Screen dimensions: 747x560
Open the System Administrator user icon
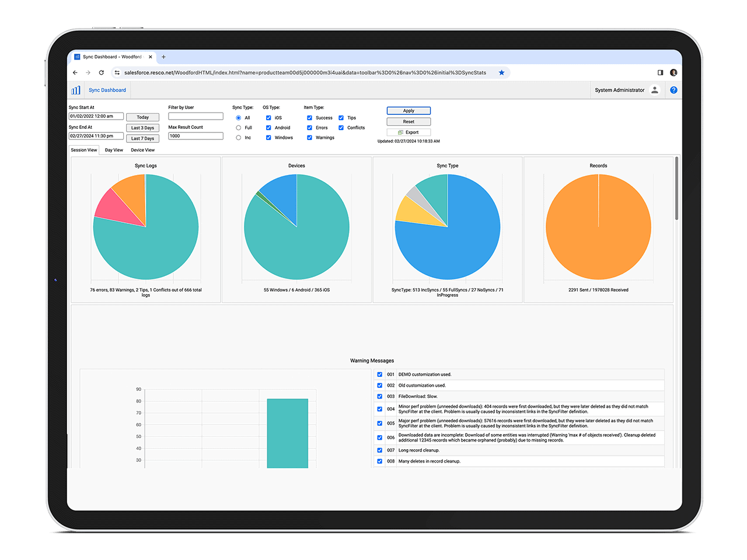coord(655,90)
